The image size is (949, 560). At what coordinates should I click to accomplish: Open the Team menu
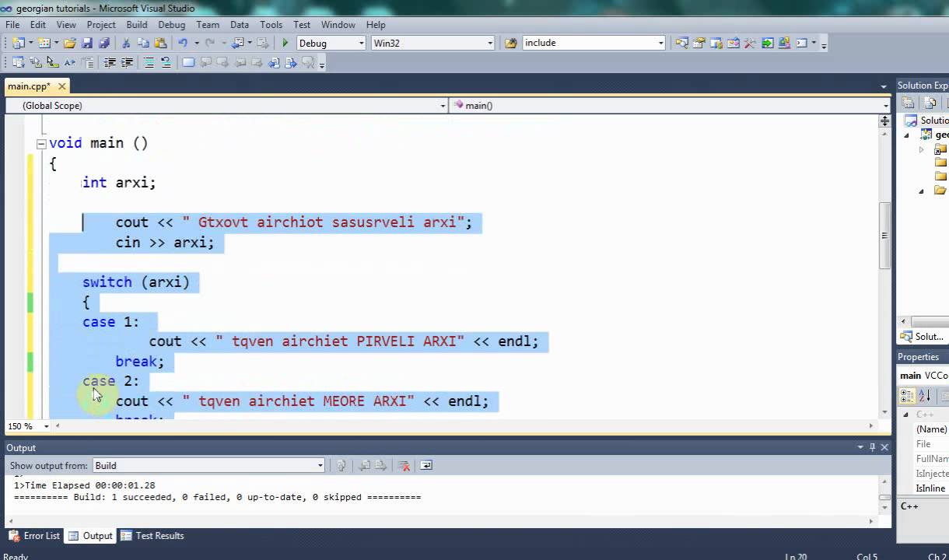208,25
